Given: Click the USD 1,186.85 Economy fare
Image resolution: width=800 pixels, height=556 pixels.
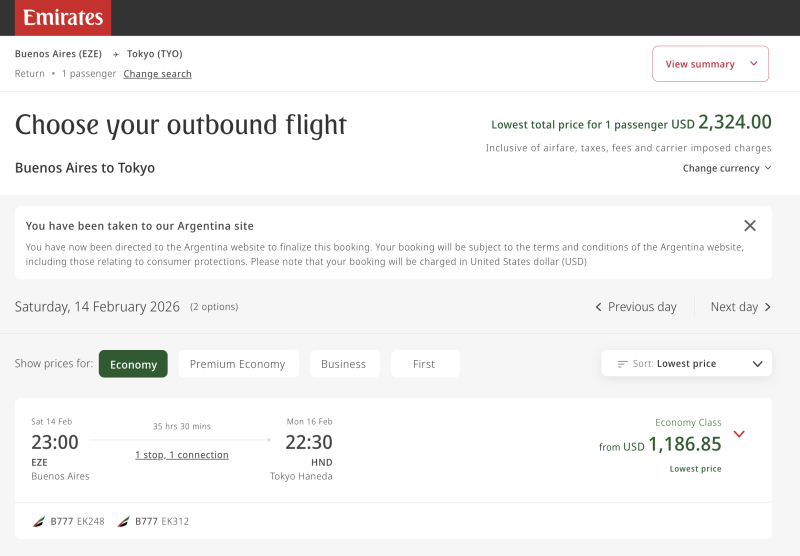Looking at the screenshot, I should (x=684, y=445).
